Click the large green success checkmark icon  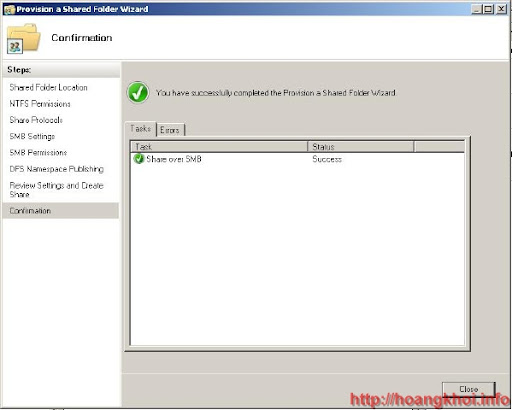point(138,92)
